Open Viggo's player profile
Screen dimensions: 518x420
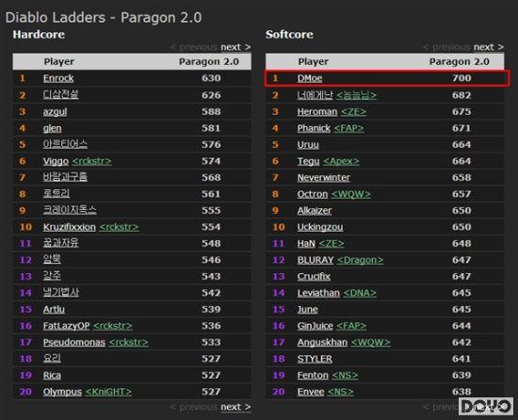(56, 161)
